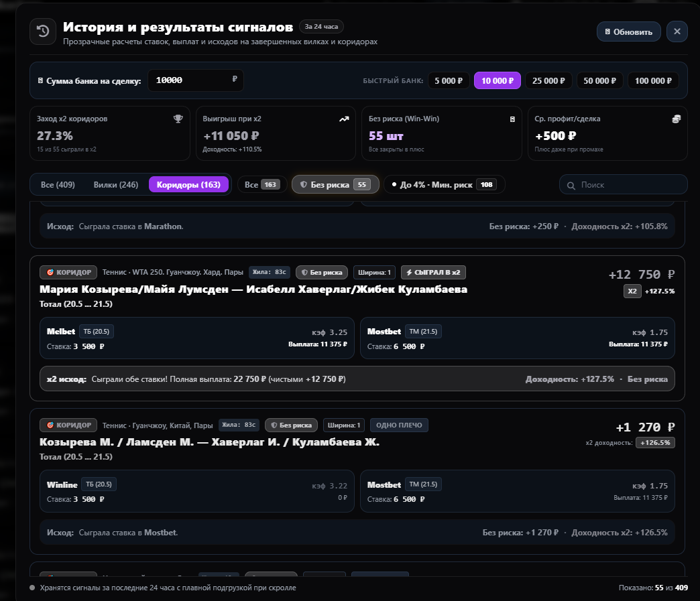The image size is (700, 601).
Task: Click the target КОРИДОР badge on the Мария Козырева match
Action: [69, 272]
